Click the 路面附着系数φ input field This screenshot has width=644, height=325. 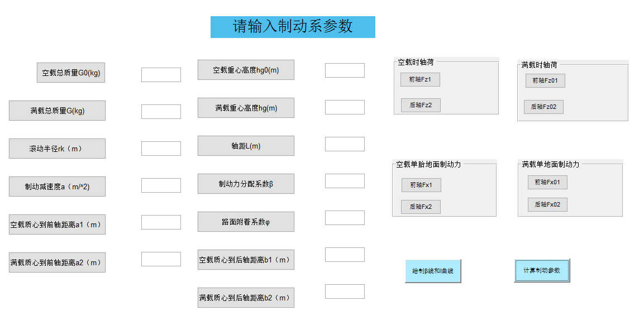coord(345,218)
